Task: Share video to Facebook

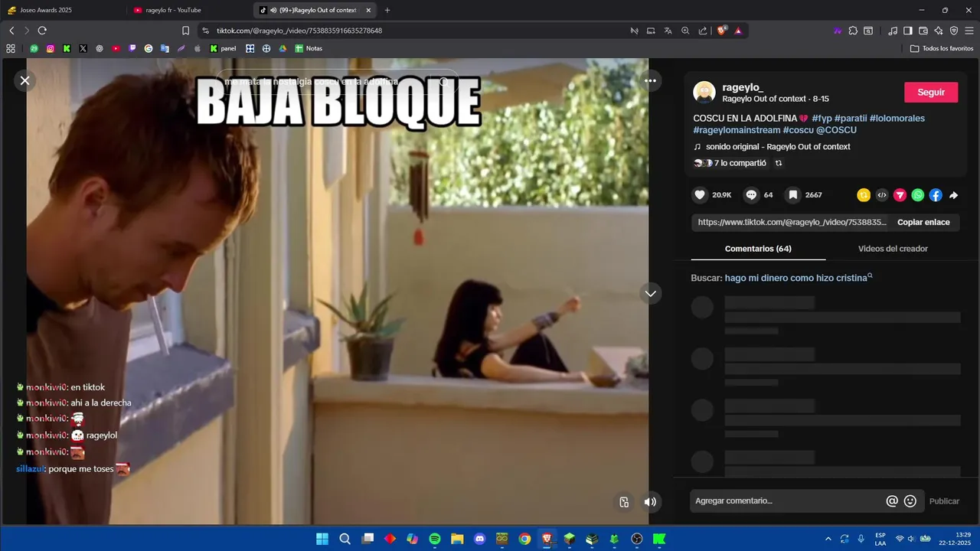Action: pos(936,195)
